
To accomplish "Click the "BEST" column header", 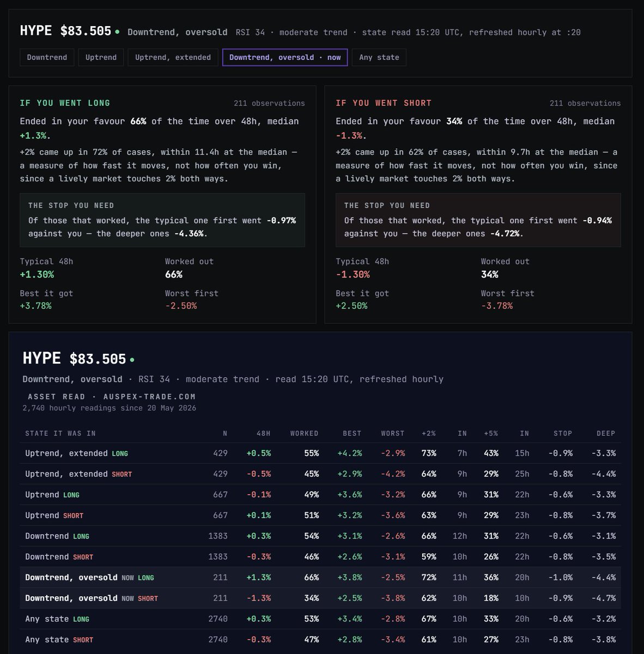I will [352, 433].
